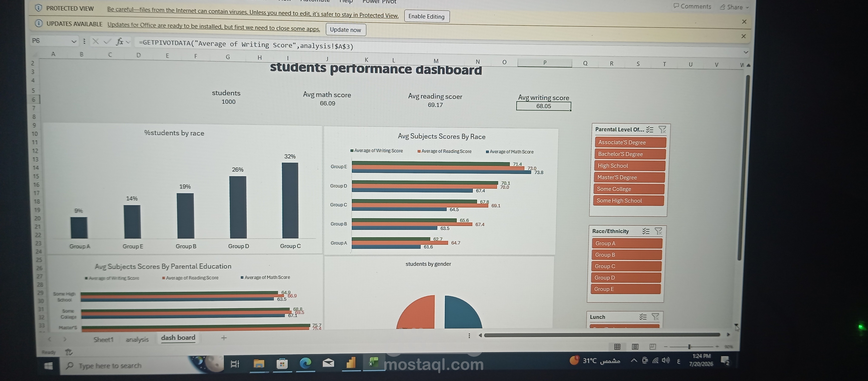
Task: Toggle multi-select in Race/Ethnicity slicer
Action: point(646,231)
